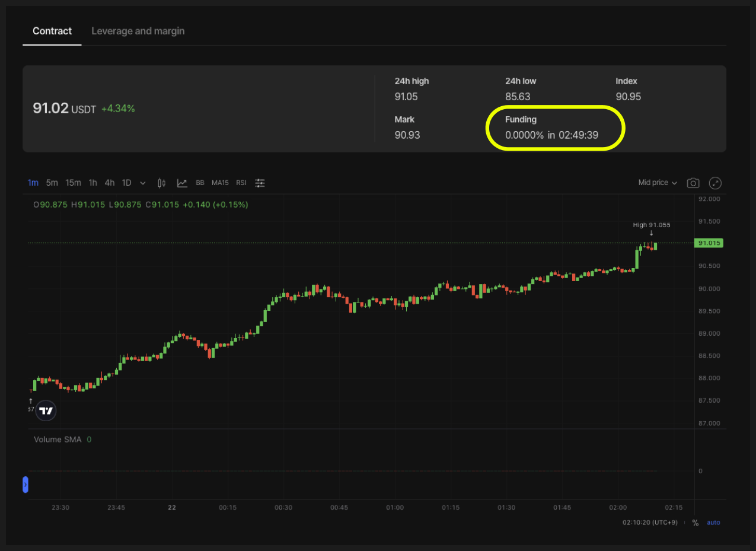Toggle the MA15 indicator
This screenshot has height=551, width=756.
coord(220,183)
